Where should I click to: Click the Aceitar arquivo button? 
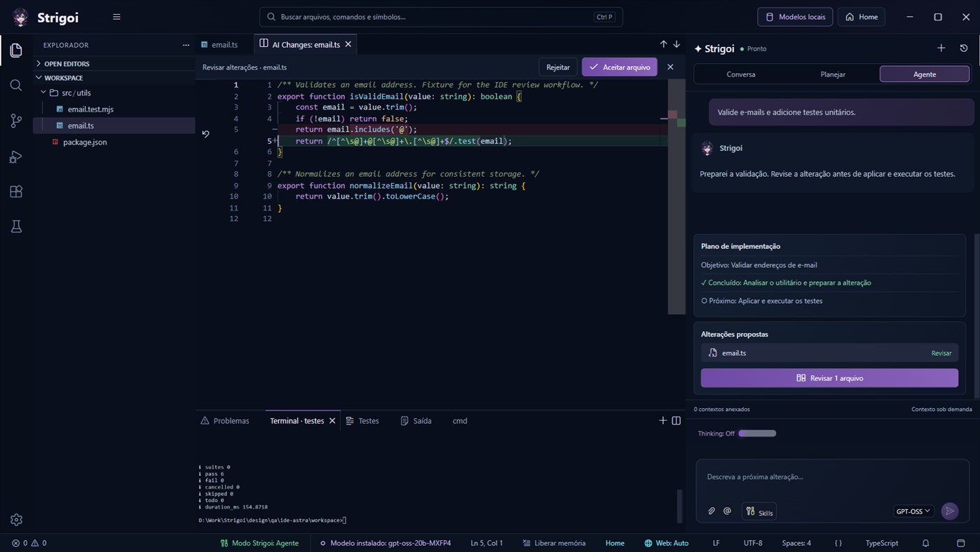coord(620,67)
